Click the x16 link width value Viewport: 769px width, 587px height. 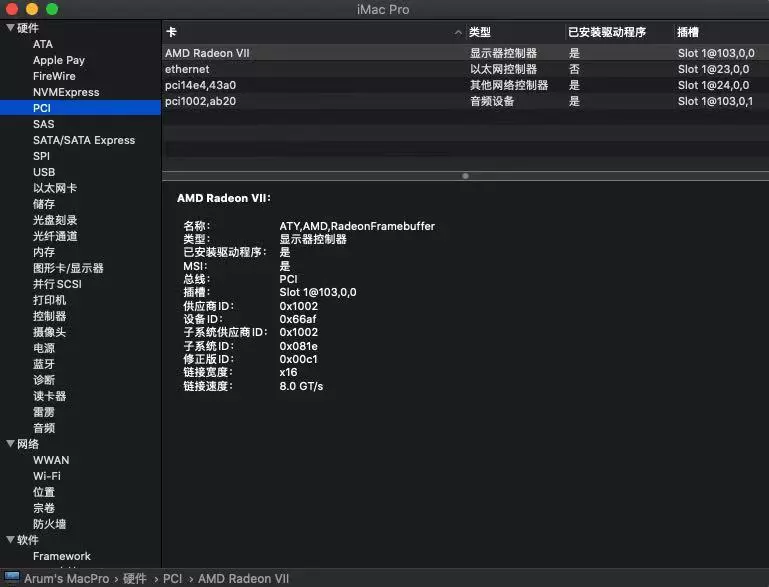(288, 372)
